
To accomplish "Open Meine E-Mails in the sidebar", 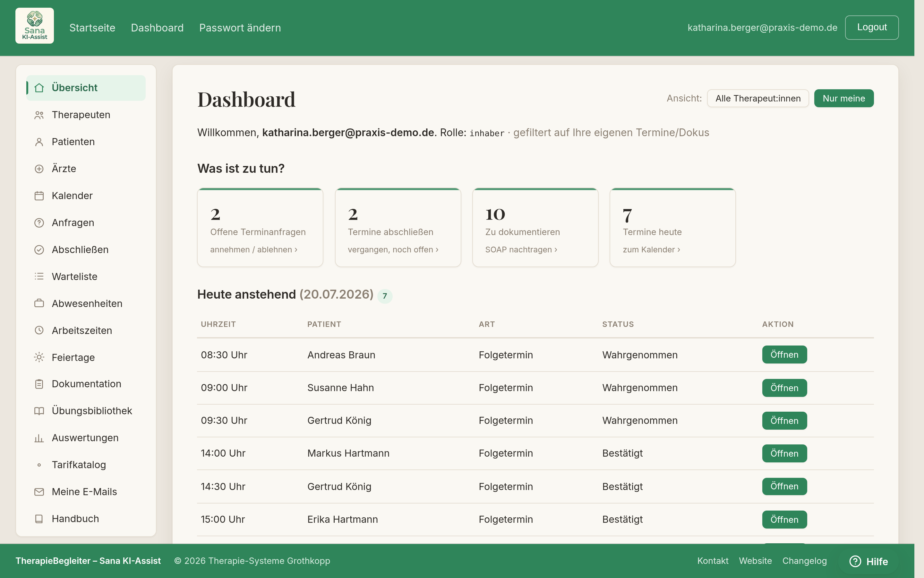I will pyautogui.click(x=86, y=492).
